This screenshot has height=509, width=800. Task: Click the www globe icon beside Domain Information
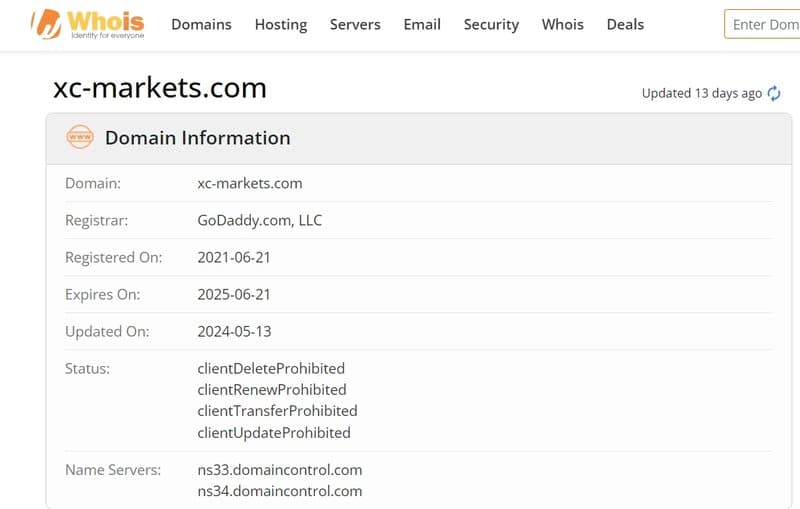[x=80, y=137]
